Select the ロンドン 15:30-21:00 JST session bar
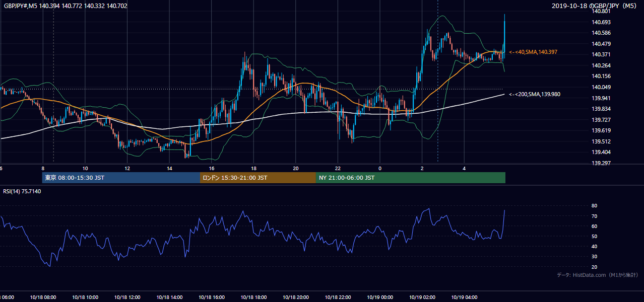 click(258, 178)
